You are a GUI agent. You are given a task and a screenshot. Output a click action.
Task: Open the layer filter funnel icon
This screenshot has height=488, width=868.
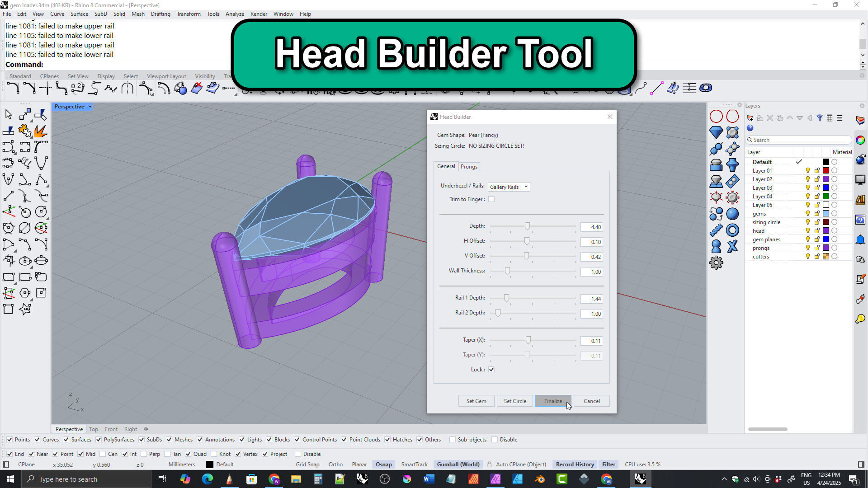(820, 118)
